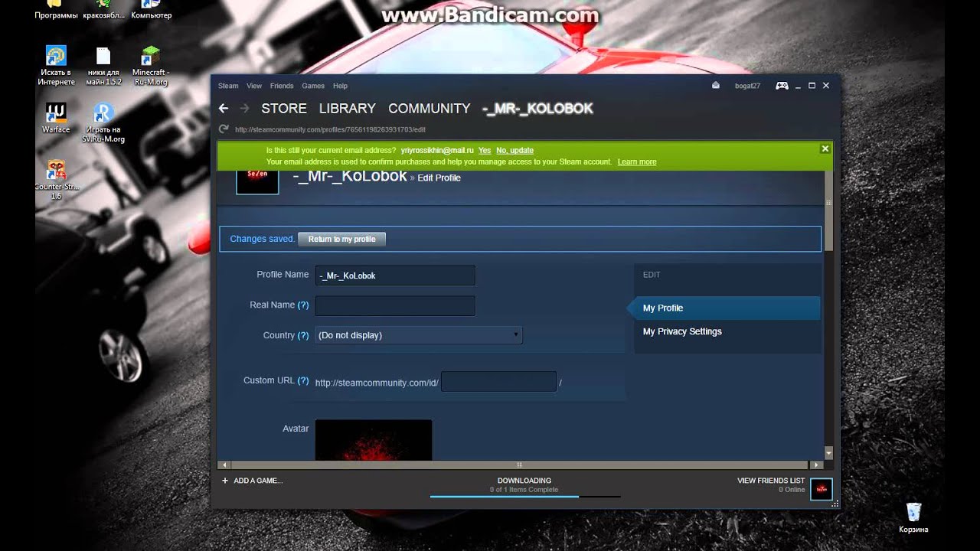
Task: Click the Country help question mark
Action: [303, 335]
